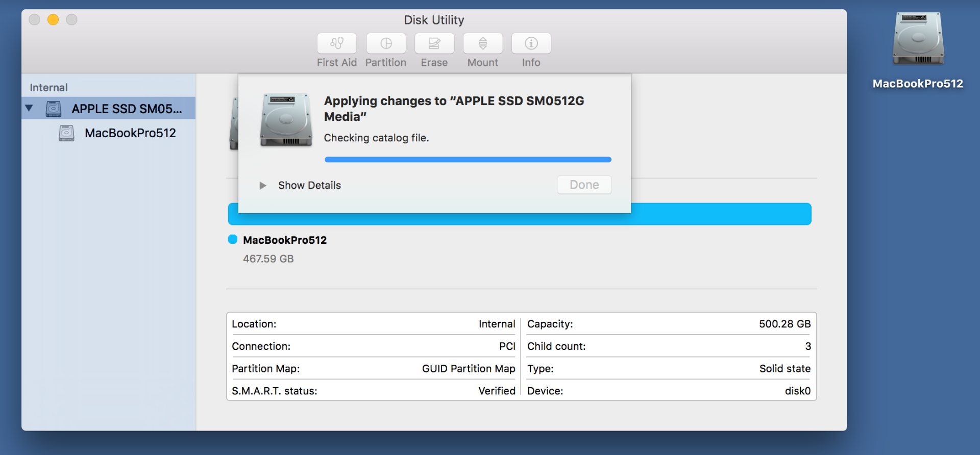Click the Erase toolbar label
980x455 pixels.
coord(434,62)
